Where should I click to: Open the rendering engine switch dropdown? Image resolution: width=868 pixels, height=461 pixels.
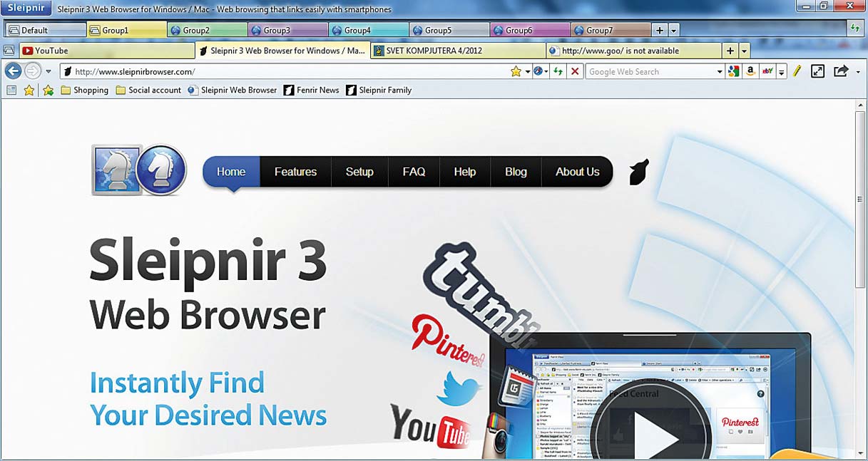point(541,72)
